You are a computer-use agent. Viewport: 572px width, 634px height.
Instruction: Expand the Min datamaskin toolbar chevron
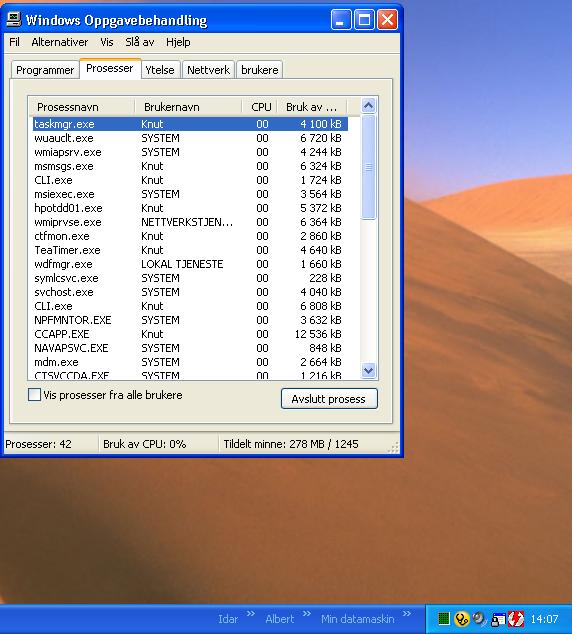click(407, 614)
